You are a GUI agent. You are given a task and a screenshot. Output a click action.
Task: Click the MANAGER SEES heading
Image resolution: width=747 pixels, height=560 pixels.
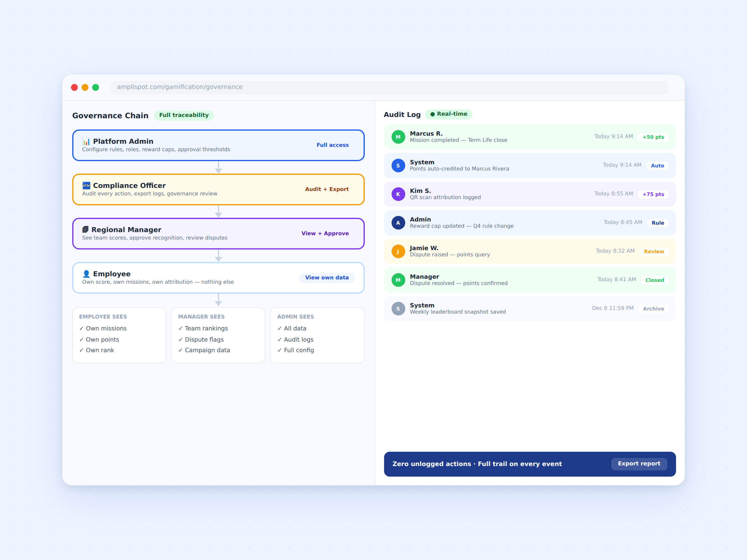coord(201,317)
